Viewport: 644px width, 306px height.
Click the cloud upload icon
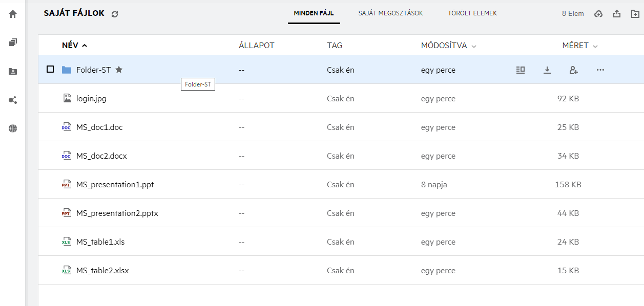(598, 14)
